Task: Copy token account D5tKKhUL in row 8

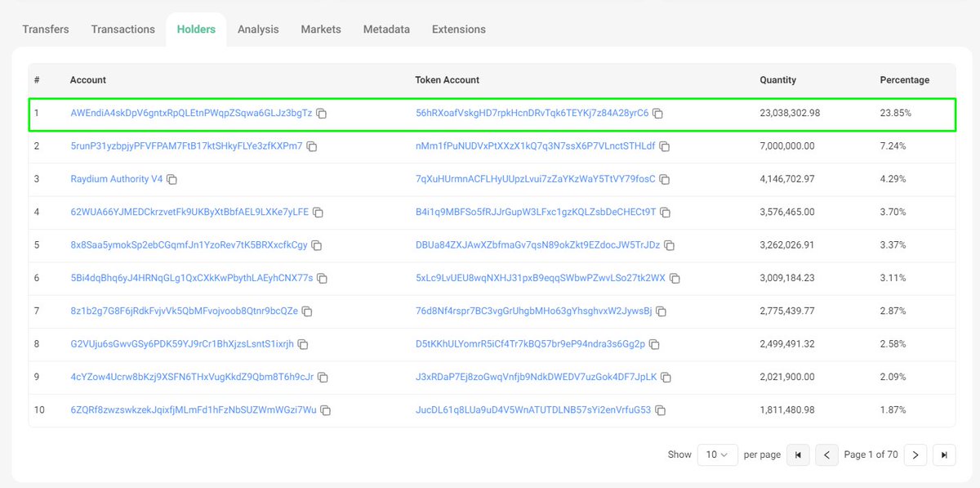Action: pos(655,344)
